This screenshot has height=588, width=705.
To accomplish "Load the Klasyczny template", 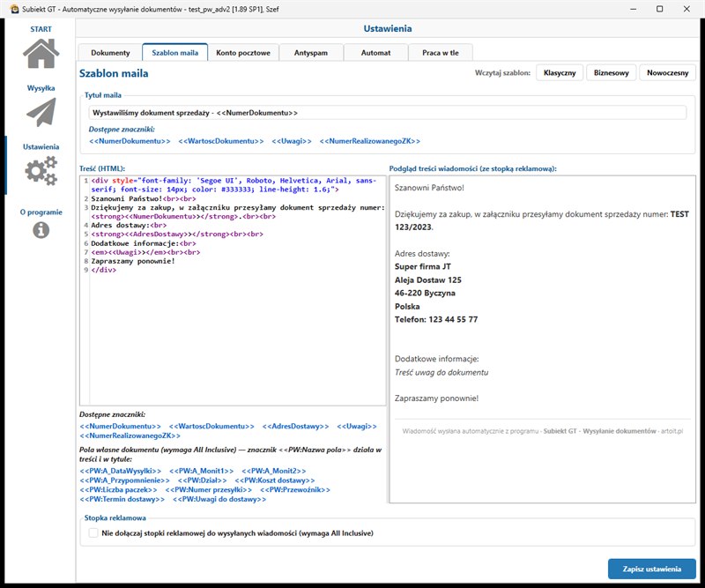I will pyautogui.click(x=560, y=73).
